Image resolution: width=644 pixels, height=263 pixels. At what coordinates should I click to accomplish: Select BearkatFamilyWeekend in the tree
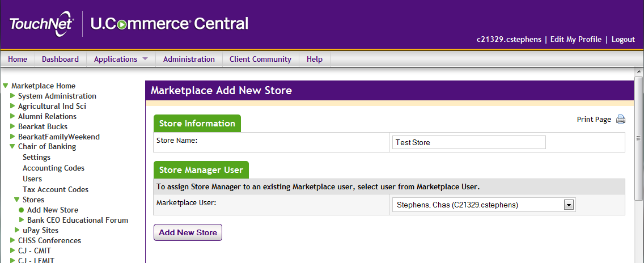coord(59,137)
